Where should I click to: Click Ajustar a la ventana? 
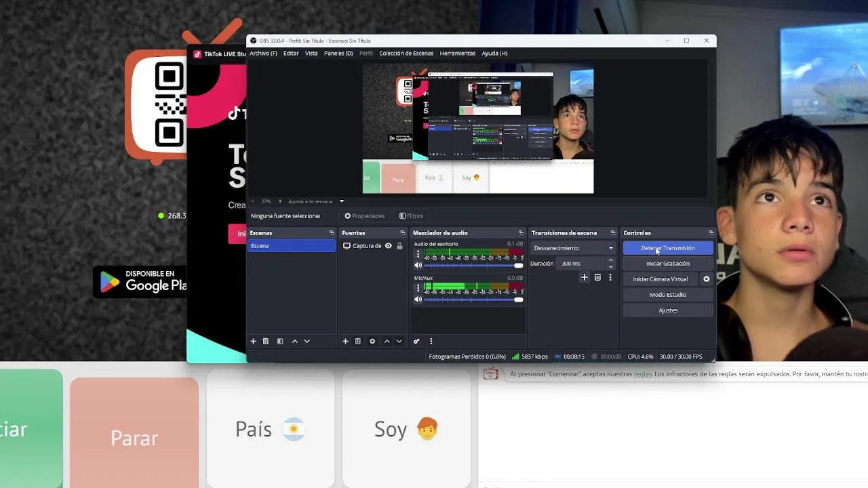point(310,201)
